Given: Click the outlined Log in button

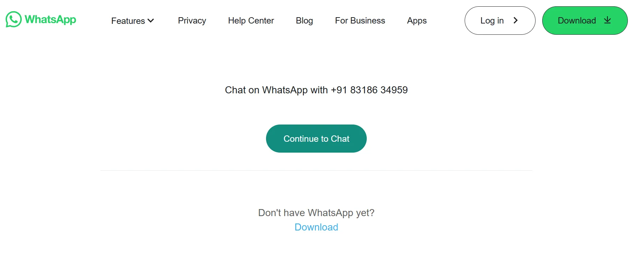Looking at the screenshot, I should (500, 20).
